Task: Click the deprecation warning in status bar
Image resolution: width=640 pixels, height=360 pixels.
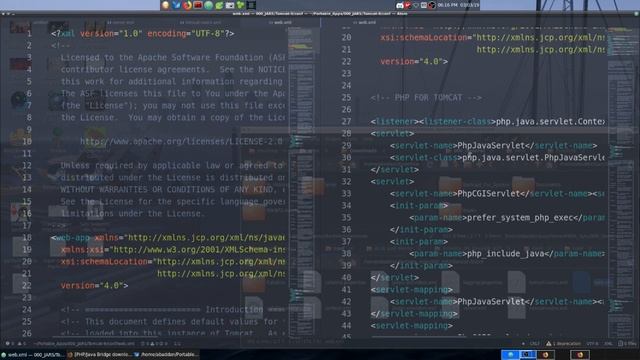Action: (563, 344)
